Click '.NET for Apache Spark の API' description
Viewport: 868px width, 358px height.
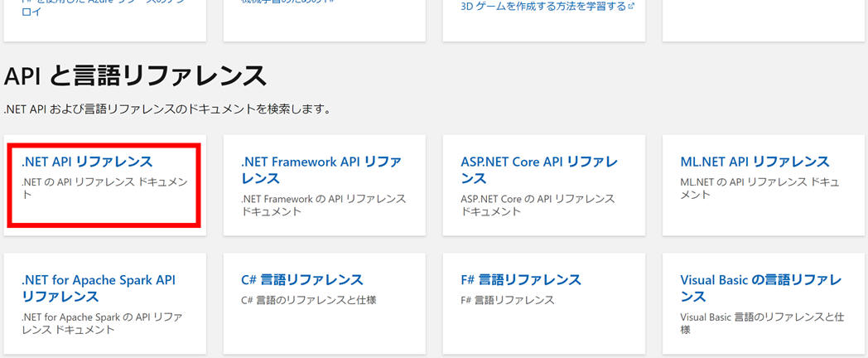click(102, 323)
